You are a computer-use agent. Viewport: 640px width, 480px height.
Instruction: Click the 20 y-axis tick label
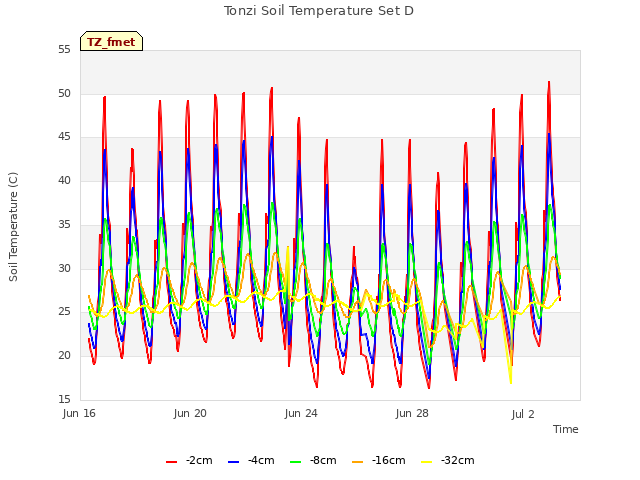(64, 356)
